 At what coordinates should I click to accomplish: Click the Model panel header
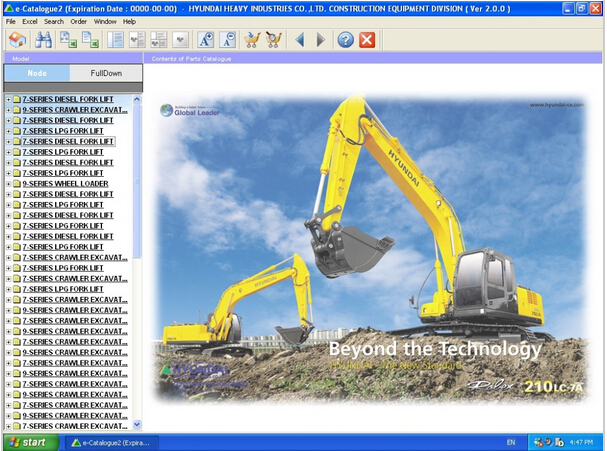73,58
